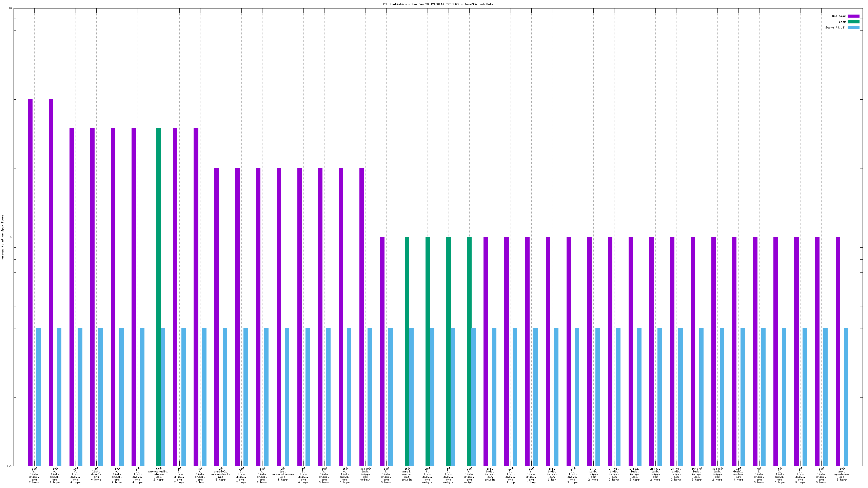Click the sa-accredit.habeas.com green bar
Viewport: 868px width, 488px height.
point(158,297)
